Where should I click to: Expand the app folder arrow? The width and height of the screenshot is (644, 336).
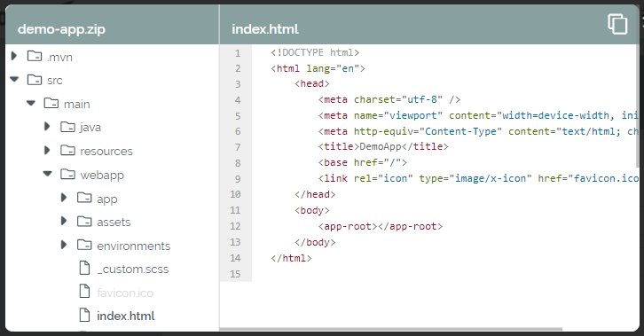tap(64, 198)
